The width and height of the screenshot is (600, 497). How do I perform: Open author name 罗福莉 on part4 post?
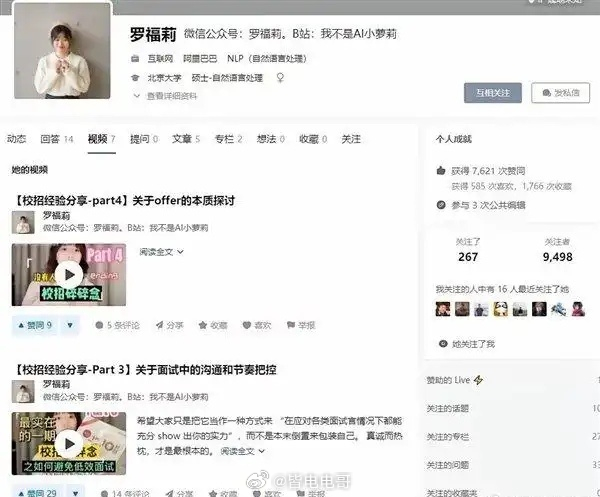(x=56, y=215)
